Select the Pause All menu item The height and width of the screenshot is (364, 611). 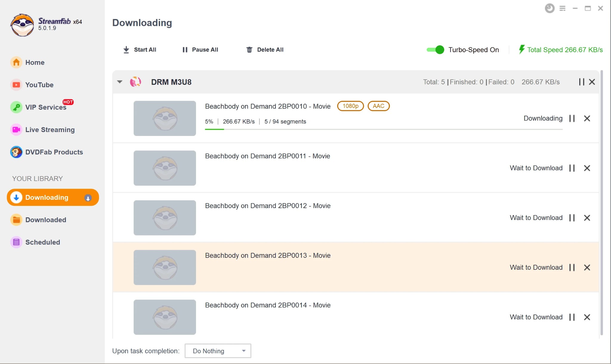200,49
